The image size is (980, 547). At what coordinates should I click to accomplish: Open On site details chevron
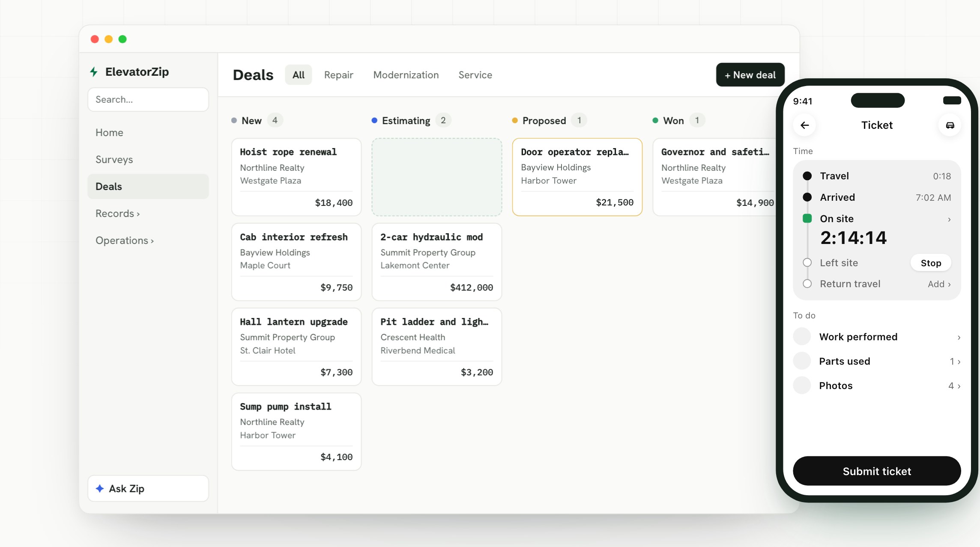[x=949, y=220]
